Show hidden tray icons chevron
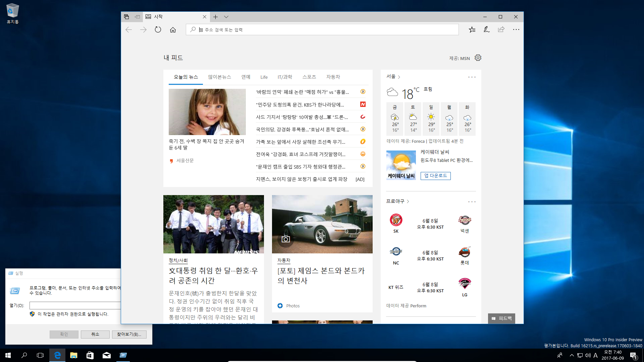This screenshot has height=362, width=644. 572,355
